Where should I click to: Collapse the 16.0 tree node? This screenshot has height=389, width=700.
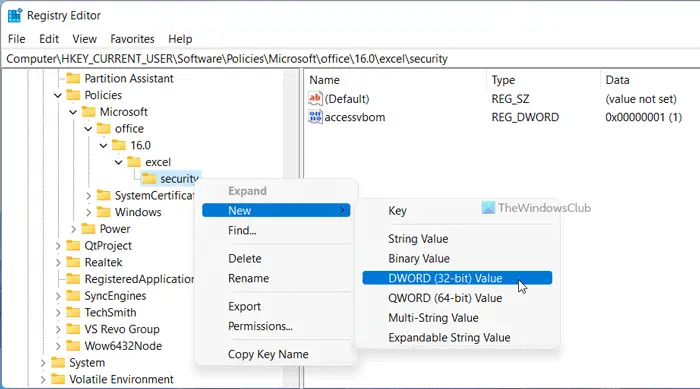(x=104, y=146)
